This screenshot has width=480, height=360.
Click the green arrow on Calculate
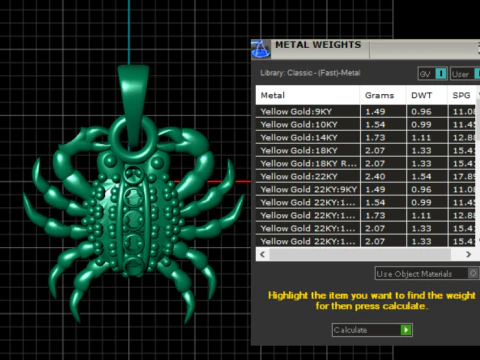coord(406,330)
